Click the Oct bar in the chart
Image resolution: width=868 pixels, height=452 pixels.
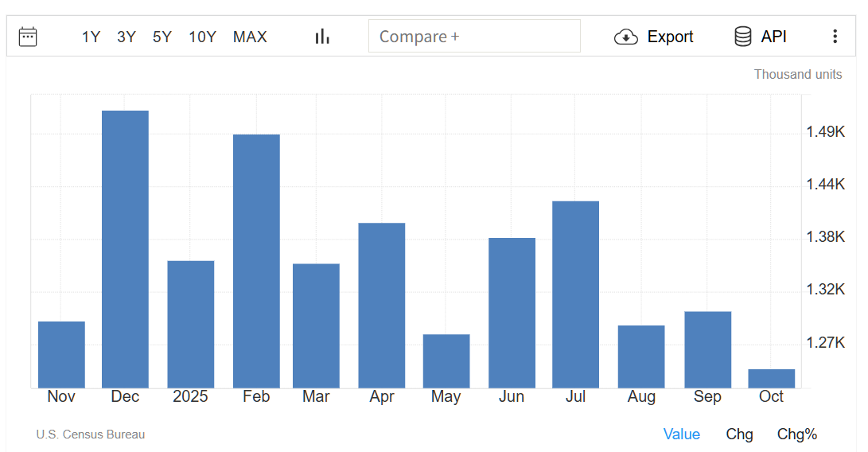772,379
